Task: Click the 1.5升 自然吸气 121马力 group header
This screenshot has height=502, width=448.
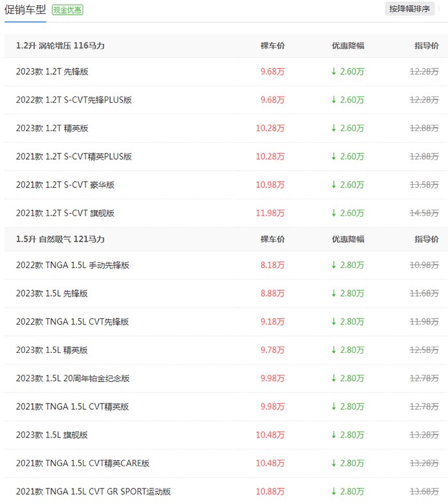Action: pos(60,239)
